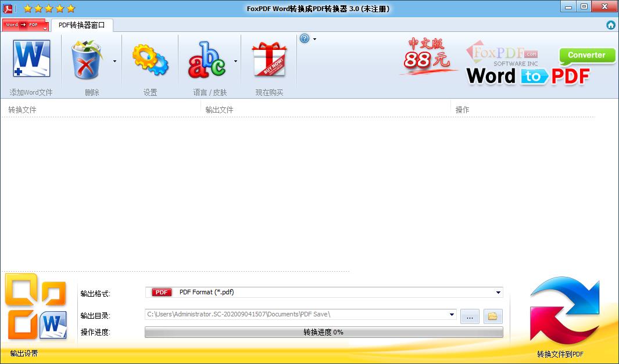Click the ... browse button for output directory

[470, 316]
